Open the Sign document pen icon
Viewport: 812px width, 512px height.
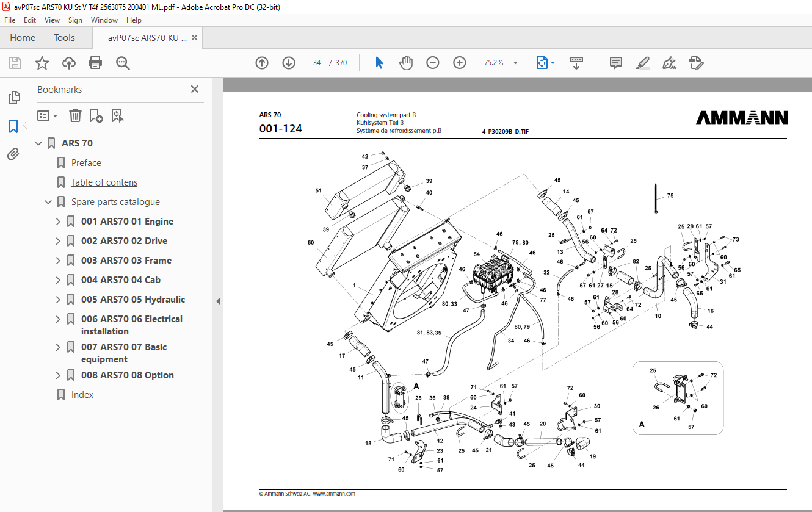coord(670,63)
